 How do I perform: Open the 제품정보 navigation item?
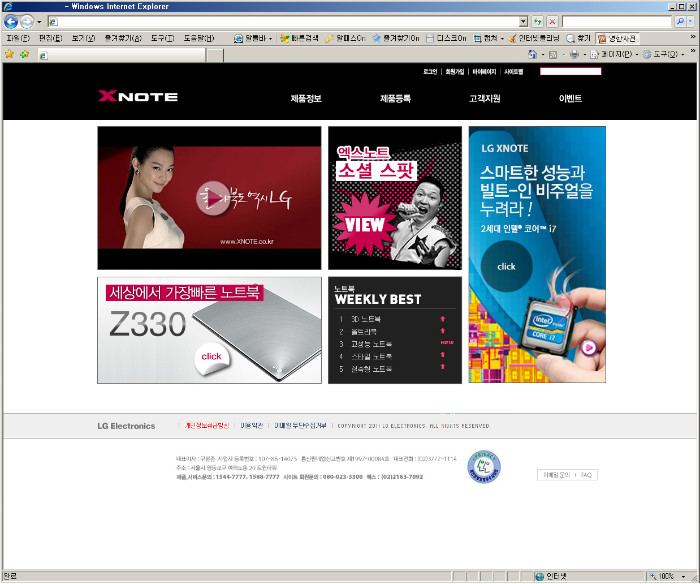[306, 98]
